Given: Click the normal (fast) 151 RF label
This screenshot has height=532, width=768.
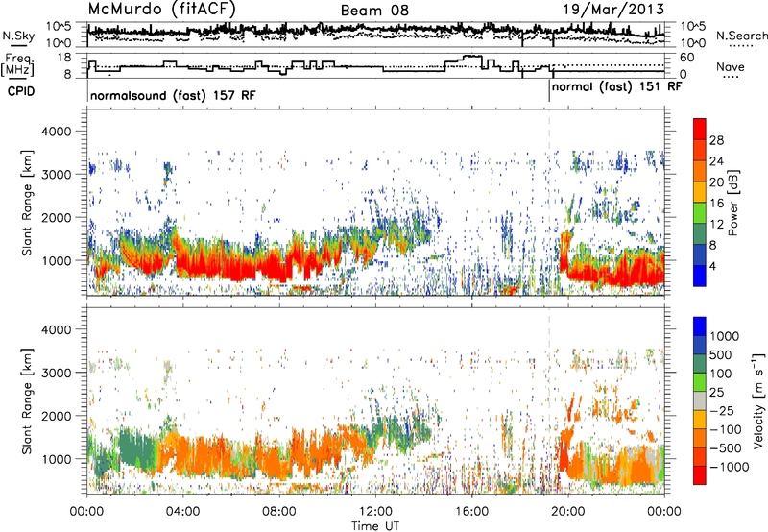Looking at the screenshot, I should coord(616,86).
